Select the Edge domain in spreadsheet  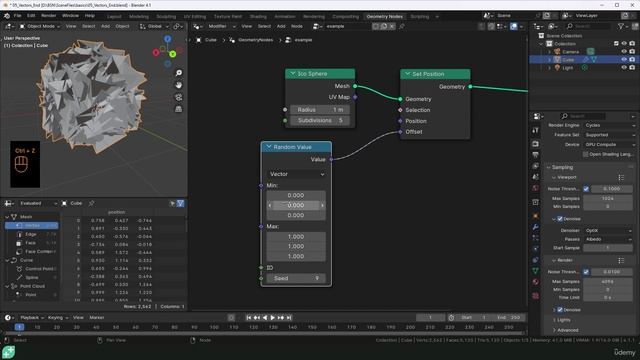click(31, 234)
